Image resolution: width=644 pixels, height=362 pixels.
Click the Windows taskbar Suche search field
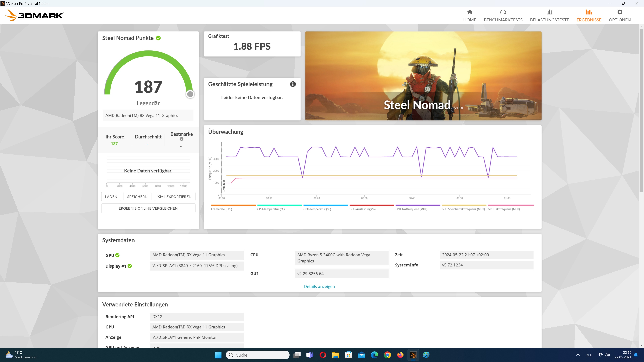coord(257,355)
